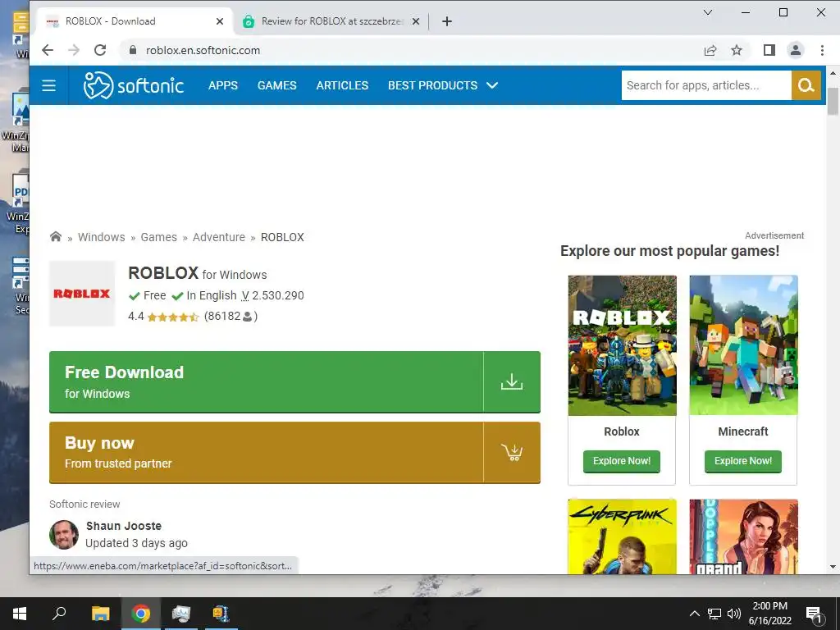Screen dimensions: 840x630
Task: Click the Search for apps, articles field
Action: coord(706,85)
